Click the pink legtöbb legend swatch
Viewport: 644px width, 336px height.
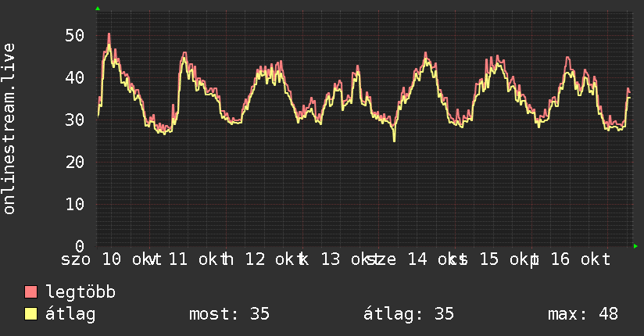[x=30, y=291]
